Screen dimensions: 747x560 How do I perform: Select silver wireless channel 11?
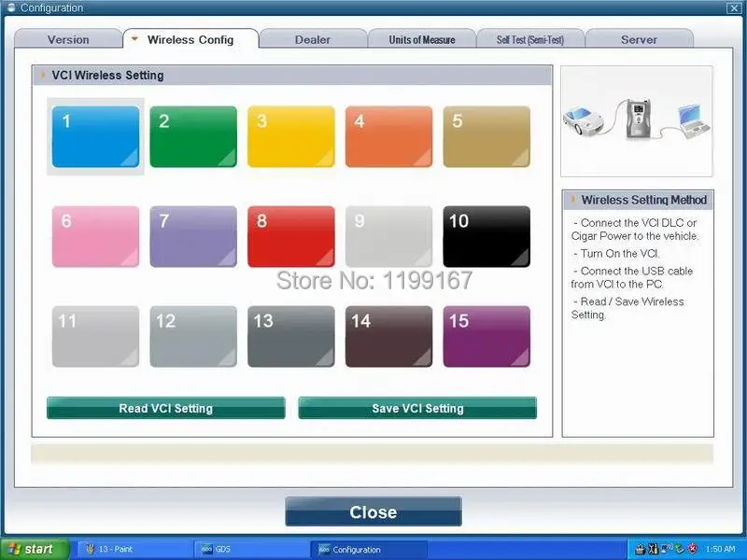click(96, 337)
